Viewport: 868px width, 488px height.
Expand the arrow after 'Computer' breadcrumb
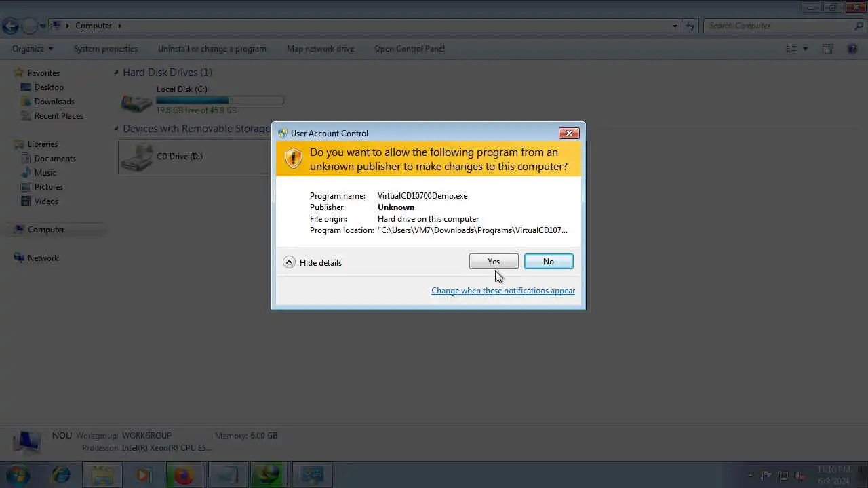(120, 26)
